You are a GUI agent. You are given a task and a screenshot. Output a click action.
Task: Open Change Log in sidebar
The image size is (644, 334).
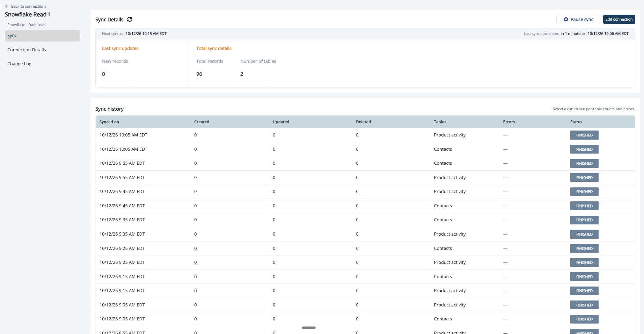pos(19,64)
